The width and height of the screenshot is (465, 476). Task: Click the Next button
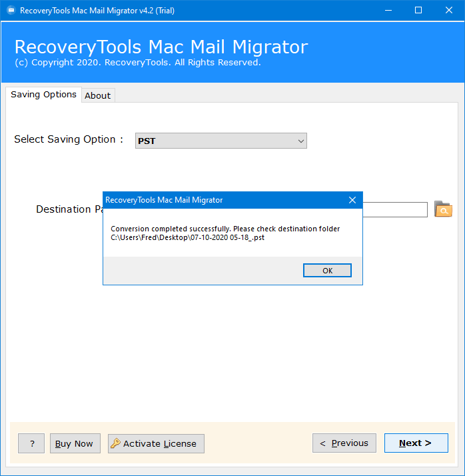click(416, 443)
